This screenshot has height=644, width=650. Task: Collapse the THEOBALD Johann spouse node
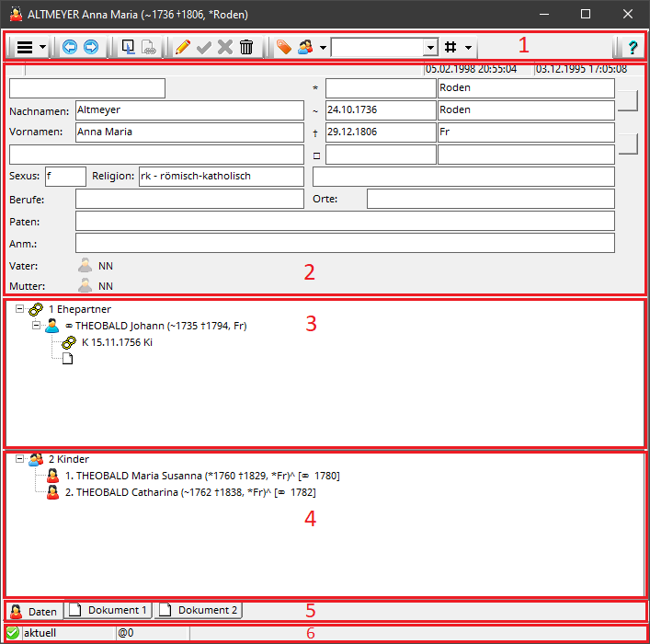36,326
